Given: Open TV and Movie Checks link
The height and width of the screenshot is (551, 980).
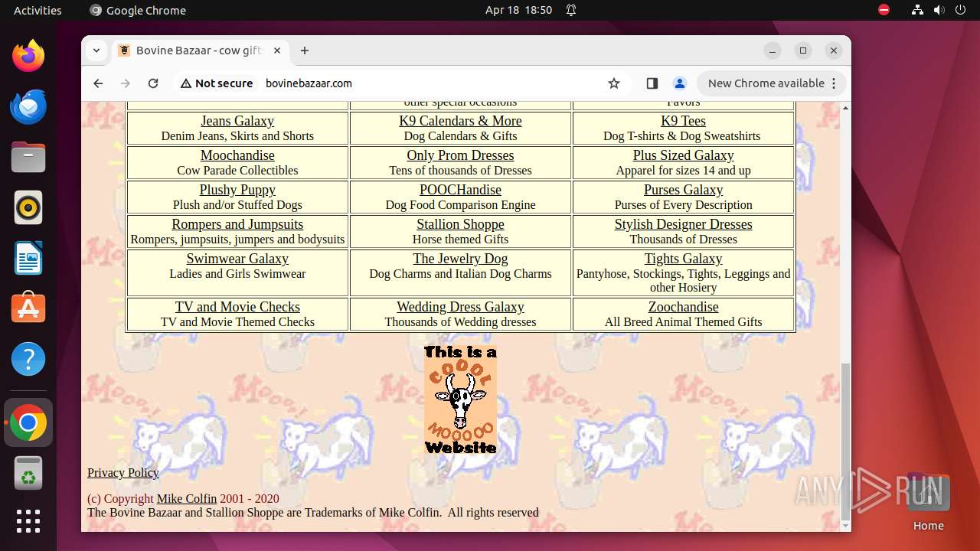Looking at the screenshot, I should pyautogui.click(x=237, y=307).
